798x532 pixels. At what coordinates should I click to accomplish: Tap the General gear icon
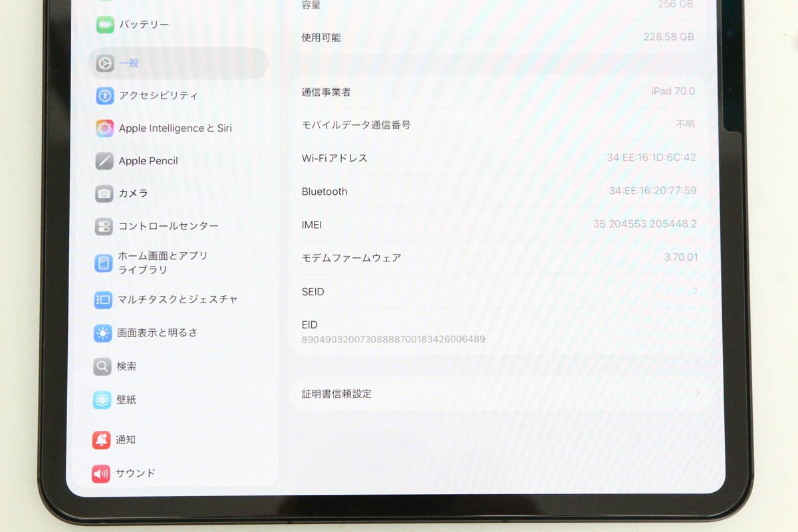(105, 63)
